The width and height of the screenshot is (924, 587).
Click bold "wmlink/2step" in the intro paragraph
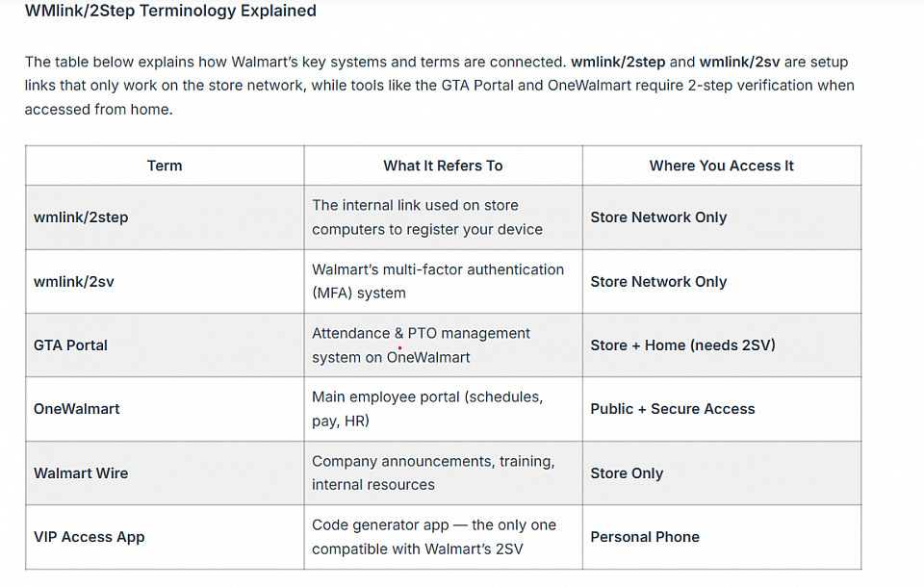coord(618,62)
